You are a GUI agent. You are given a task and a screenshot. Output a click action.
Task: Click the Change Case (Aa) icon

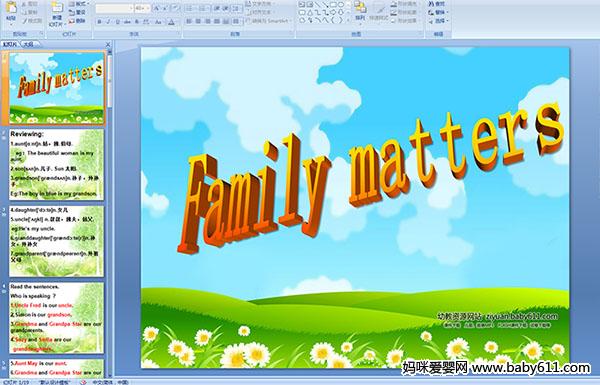coord(158,22)
